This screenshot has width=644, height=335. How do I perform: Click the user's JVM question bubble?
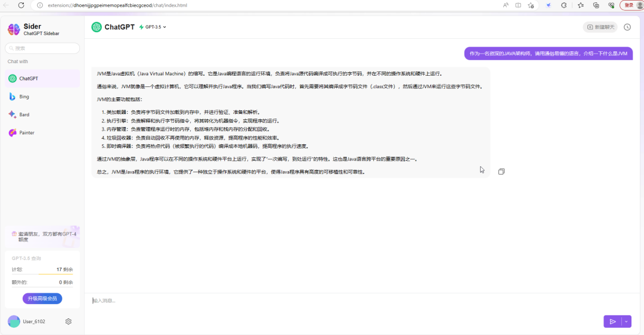coord(549,54)
